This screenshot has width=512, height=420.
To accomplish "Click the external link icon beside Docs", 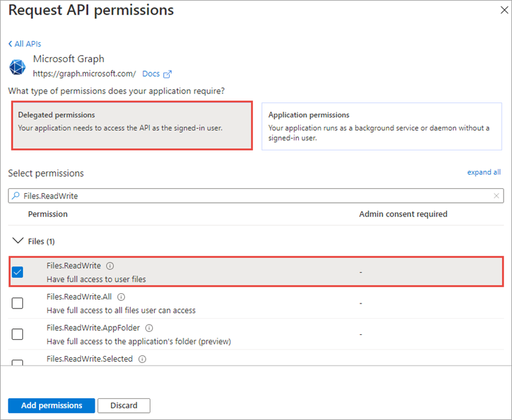I will coord(167,74).
